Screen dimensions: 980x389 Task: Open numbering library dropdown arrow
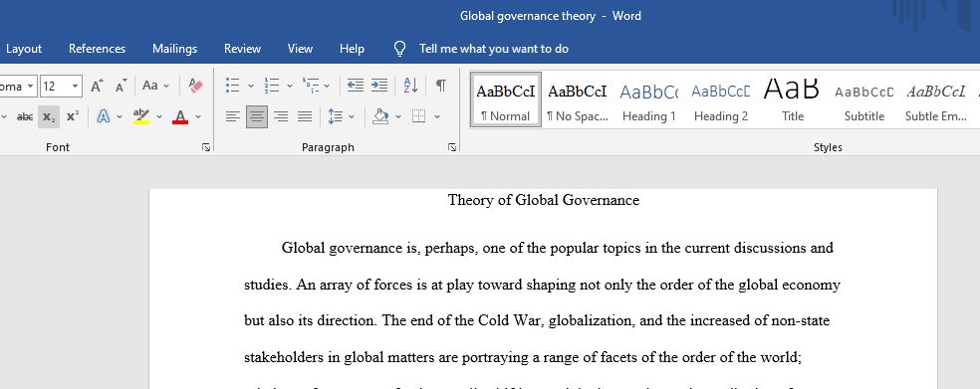(290, 86)
